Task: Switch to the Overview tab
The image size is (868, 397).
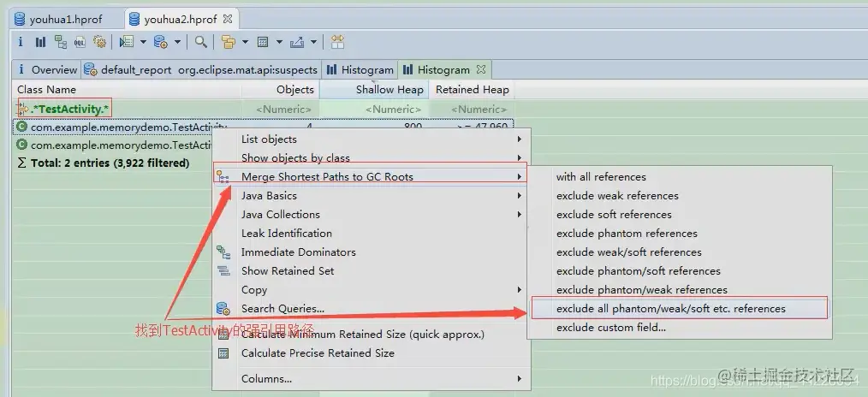Action: [47, 69]
